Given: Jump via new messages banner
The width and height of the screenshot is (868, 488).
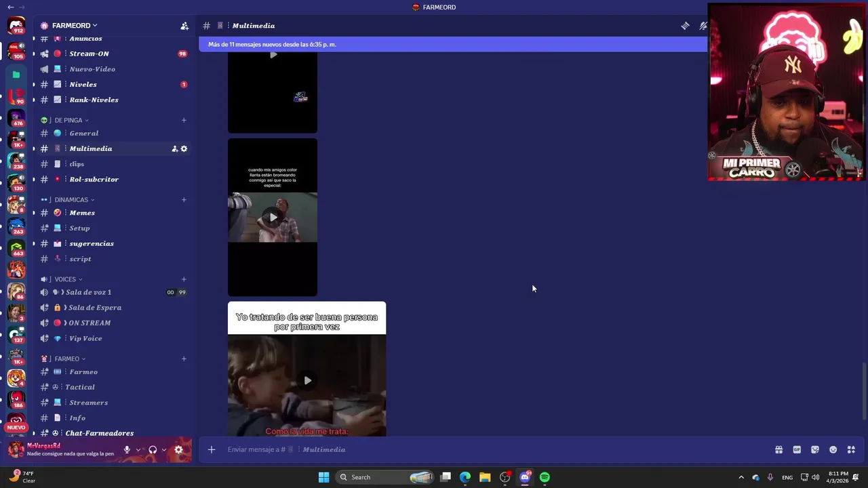Looking at the screenshot, I should click(x=453, y=44).
